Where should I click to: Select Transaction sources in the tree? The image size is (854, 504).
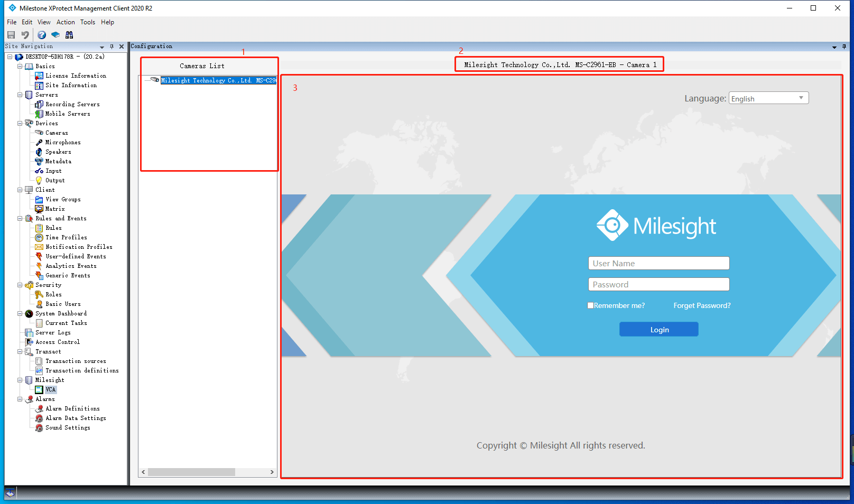pos(76,361)
